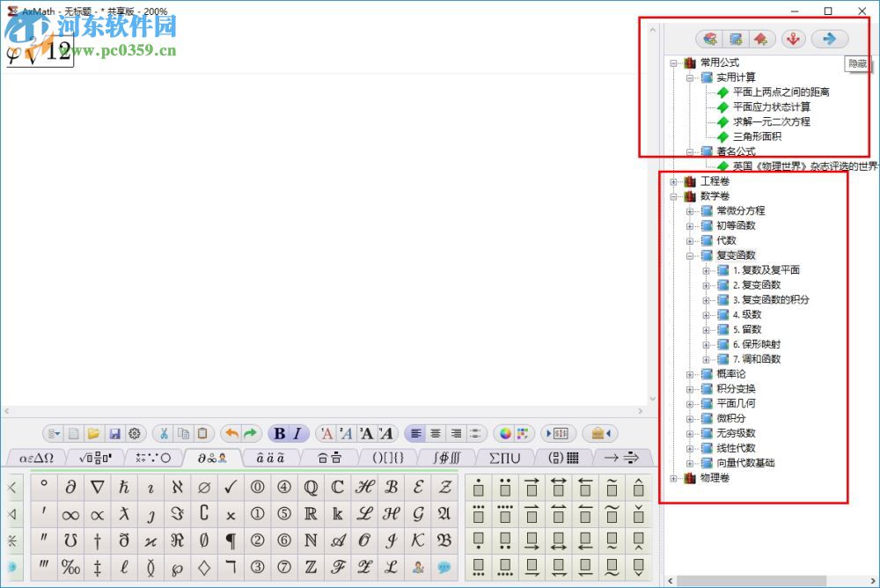Select the 三角形面积 formula entry

[759, 136]
